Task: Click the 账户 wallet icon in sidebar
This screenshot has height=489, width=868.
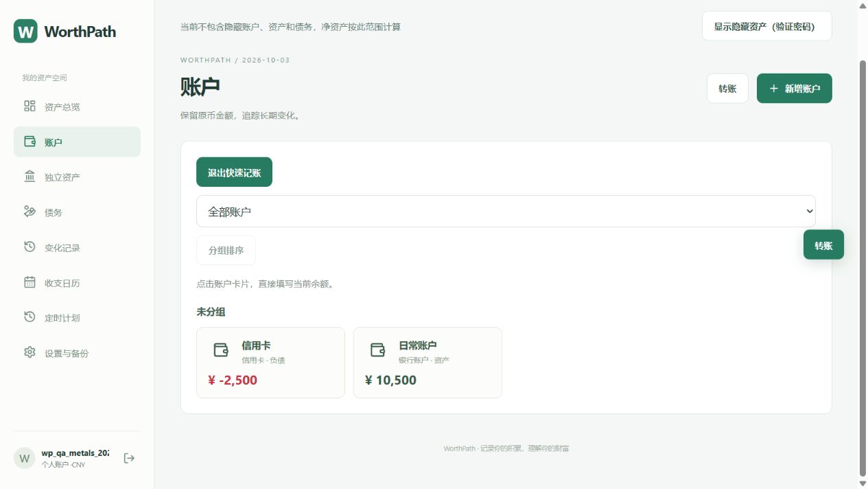Action: [x=30, y=141]
